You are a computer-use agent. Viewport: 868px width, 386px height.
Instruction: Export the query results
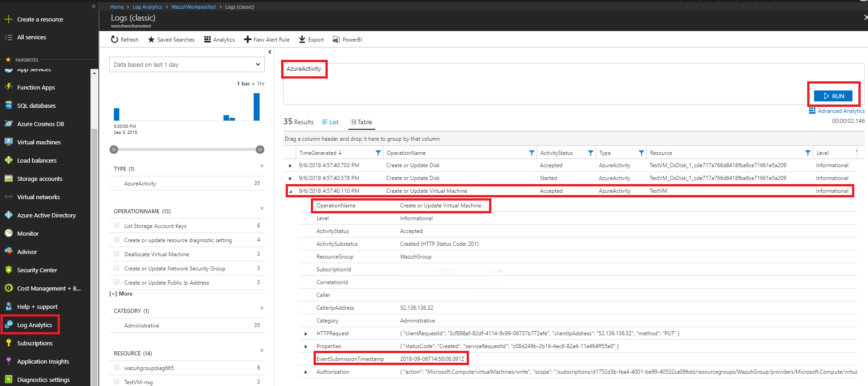(311, 40)
